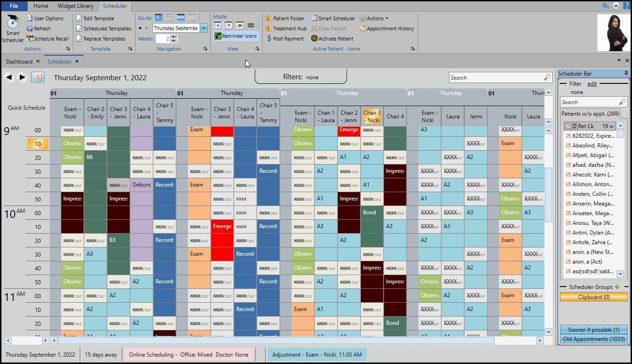Go to the next day with the right arrow

(22, 77)
